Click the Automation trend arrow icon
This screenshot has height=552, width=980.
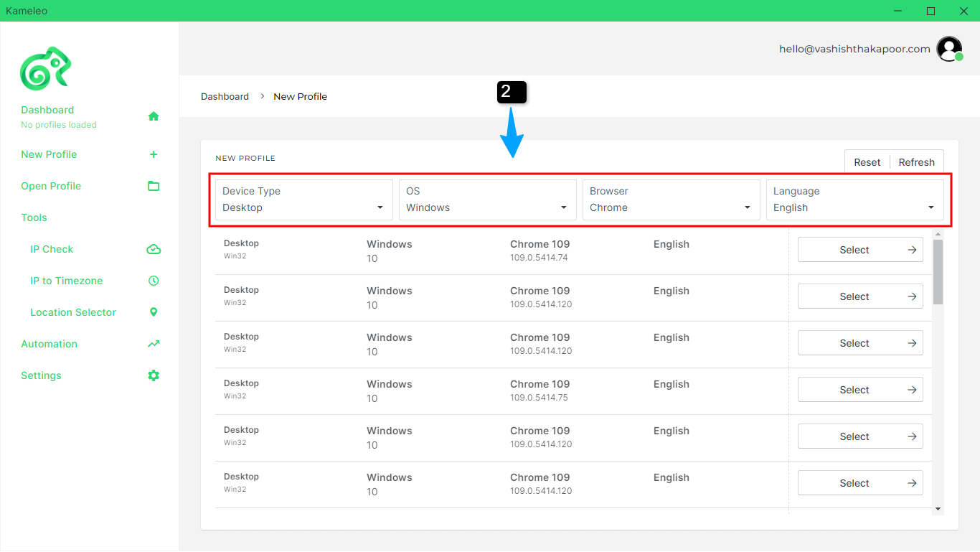[x=154, y=344]
